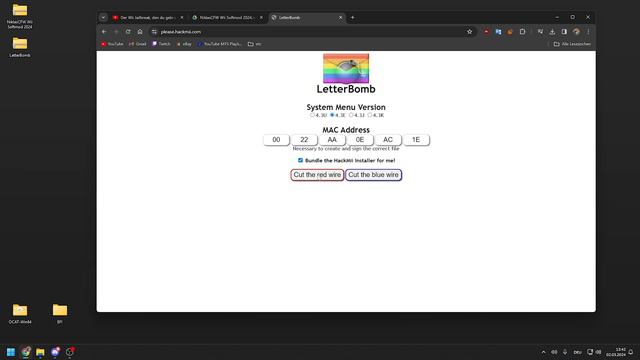The image size is (640, 360).
Task: Show hidden system tray icons
Action: click(543, 352)
